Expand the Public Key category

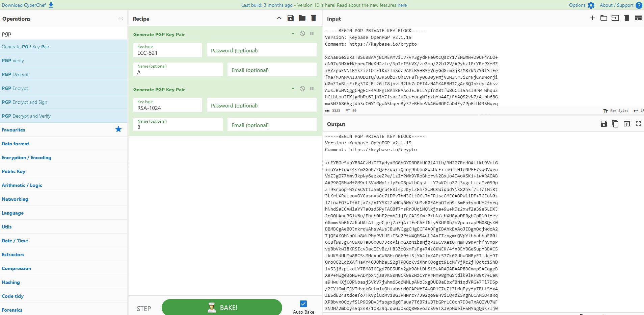[x=64, y=171]
